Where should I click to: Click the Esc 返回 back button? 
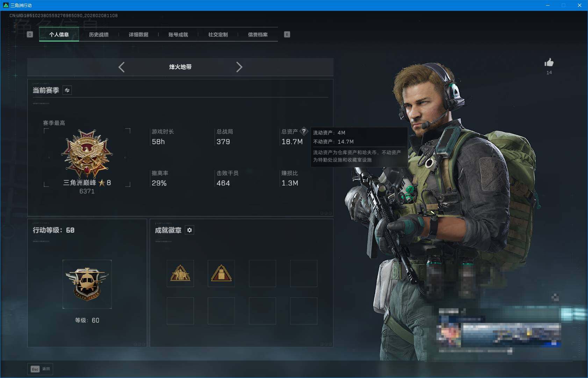pos(41,369)
